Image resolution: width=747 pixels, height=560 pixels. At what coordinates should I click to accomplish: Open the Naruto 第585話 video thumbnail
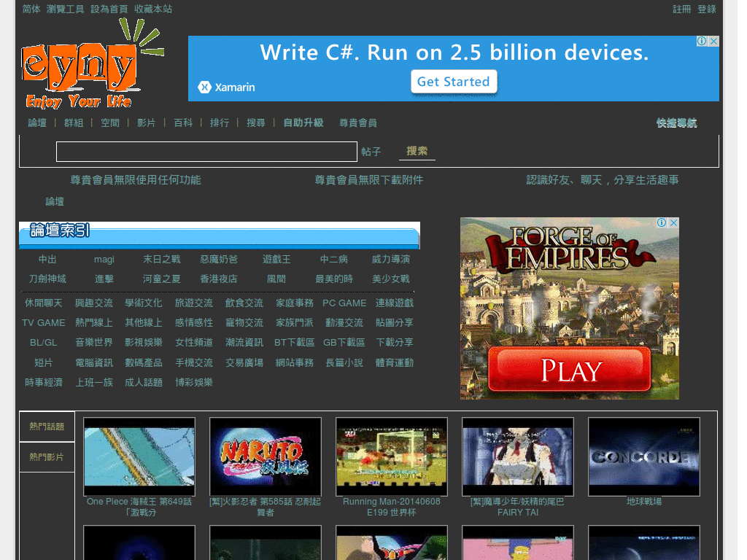[266, 456]
